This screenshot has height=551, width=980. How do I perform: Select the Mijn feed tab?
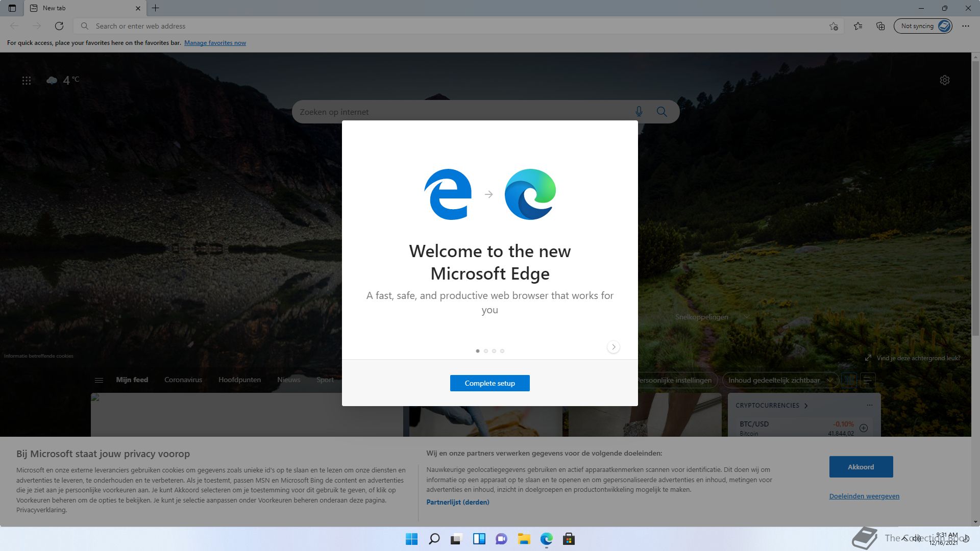click(x=132, y=380)
